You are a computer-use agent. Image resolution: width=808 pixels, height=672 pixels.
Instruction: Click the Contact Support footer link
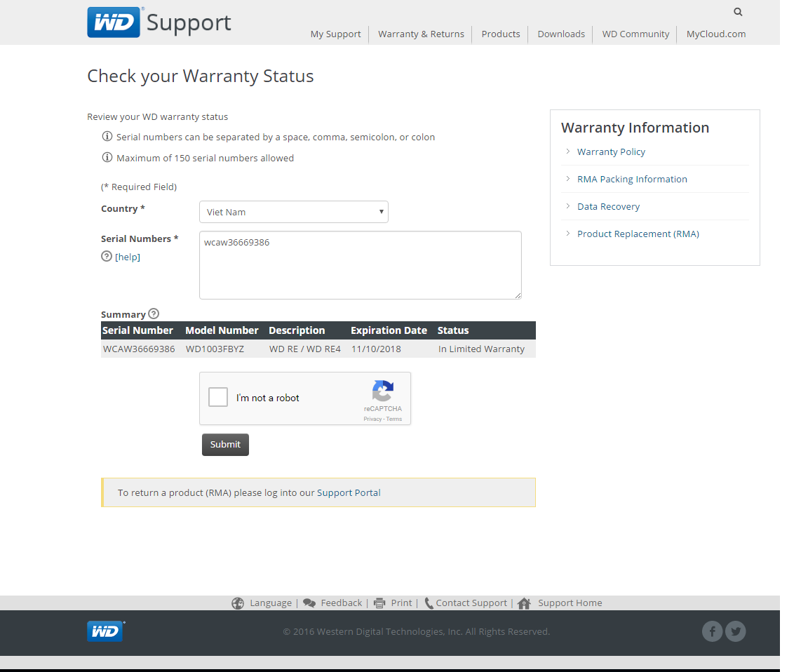click(x=471, y=603)
